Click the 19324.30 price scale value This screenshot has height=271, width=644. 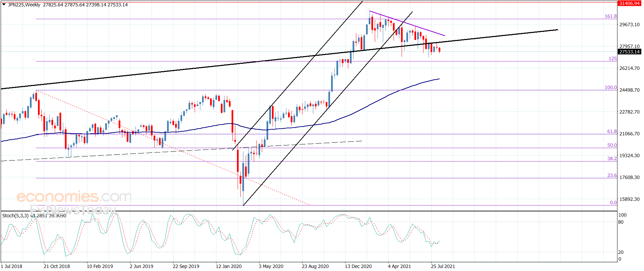tap(629, 155)
